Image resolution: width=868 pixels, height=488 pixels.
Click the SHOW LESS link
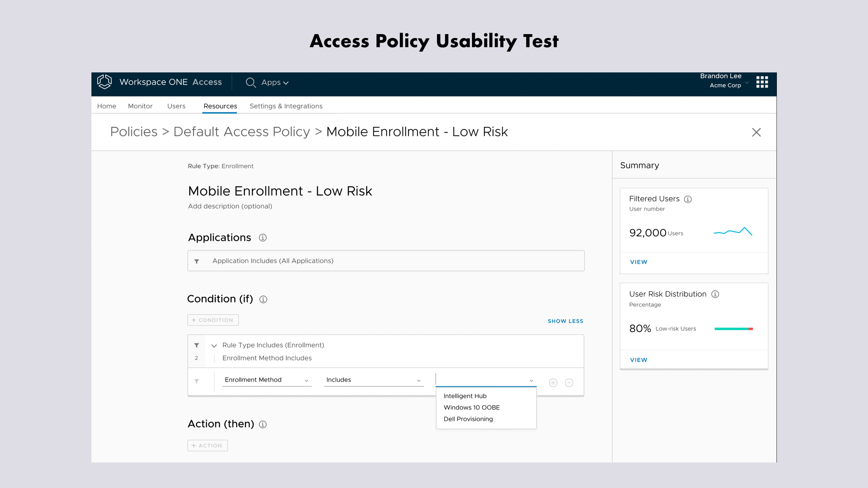(x=565, y=321)
